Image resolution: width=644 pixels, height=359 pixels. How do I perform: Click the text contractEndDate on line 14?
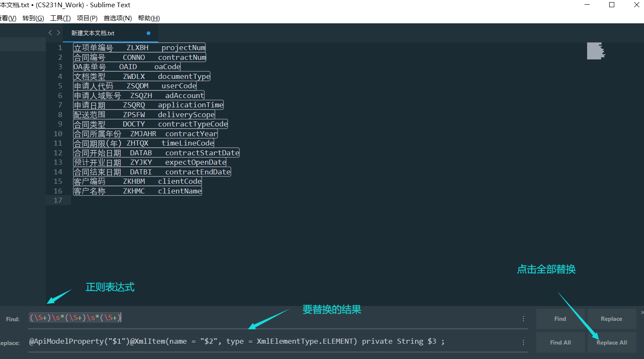[x=198, y=172]
